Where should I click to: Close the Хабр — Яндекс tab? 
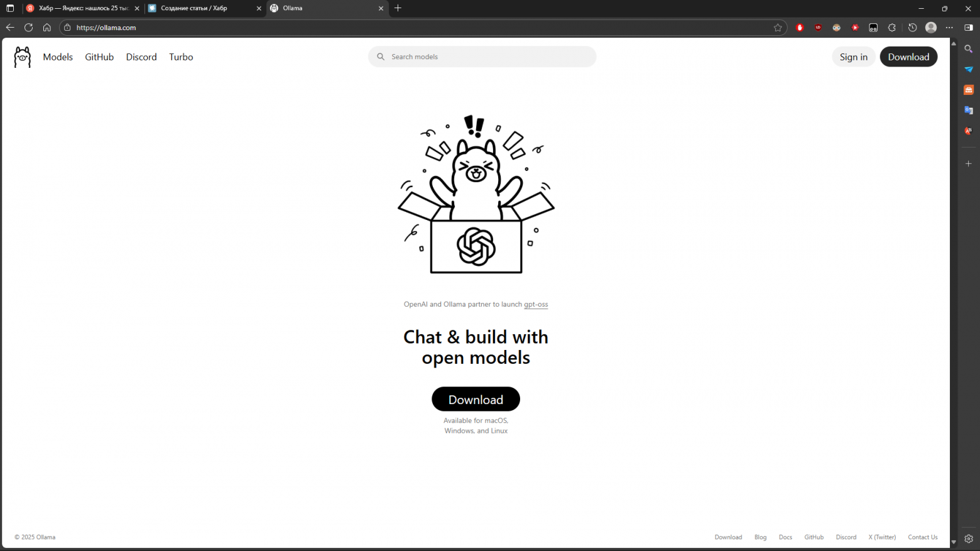point(137,8)
